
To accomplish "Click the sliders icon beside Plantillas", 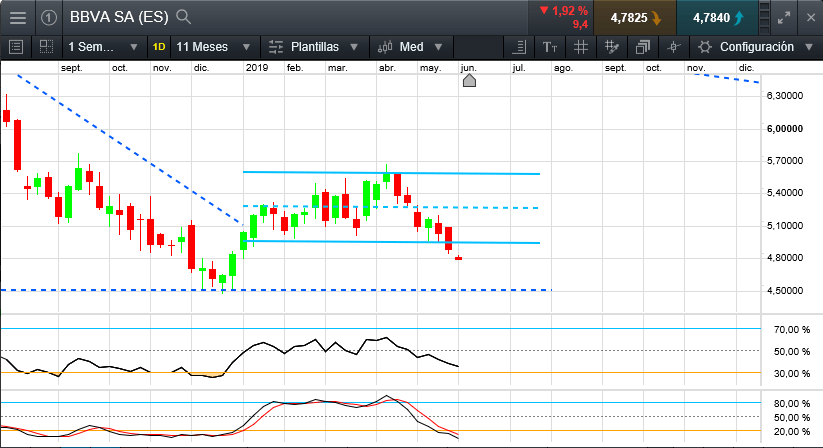I will pos(276,47).
